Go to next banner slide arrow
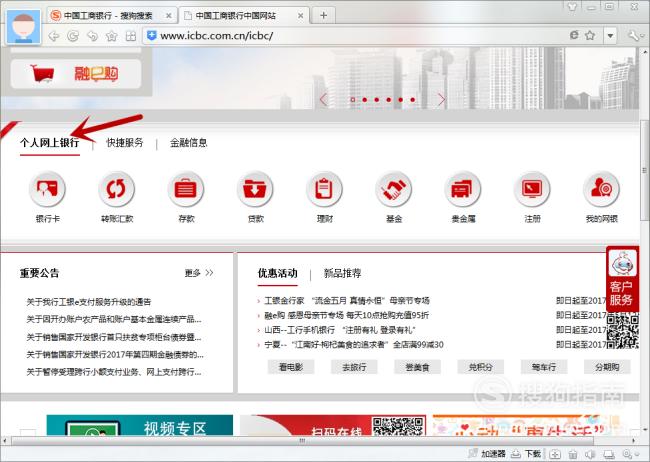The image size is (650, 462). tap(441, 100)
